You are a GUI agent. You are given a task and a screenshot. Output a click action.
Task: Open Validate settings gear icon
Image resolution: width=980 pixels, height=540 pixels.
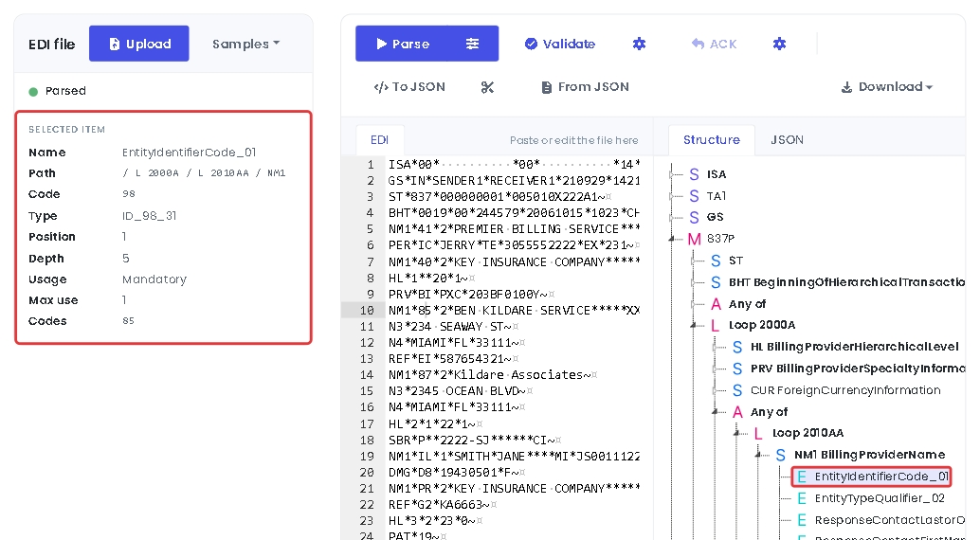(x=639, y=44)
